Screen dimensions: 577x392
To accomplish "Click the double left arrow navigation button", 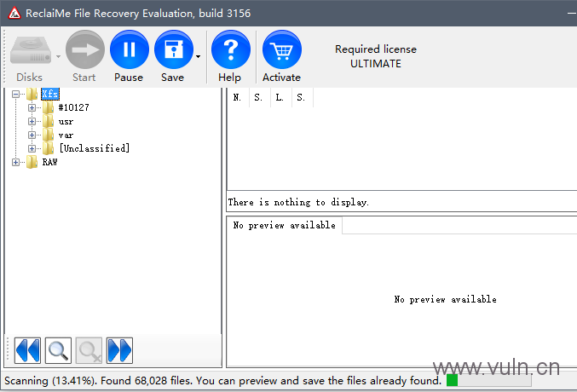I will tap(27, 350).
